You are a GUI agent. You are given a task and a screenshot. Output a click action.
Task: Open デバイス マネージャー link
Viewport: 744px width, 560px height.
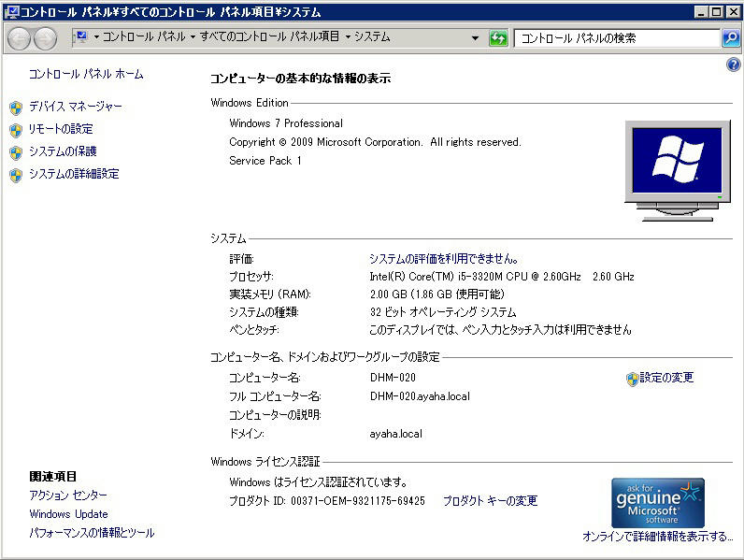pos(76,107)
